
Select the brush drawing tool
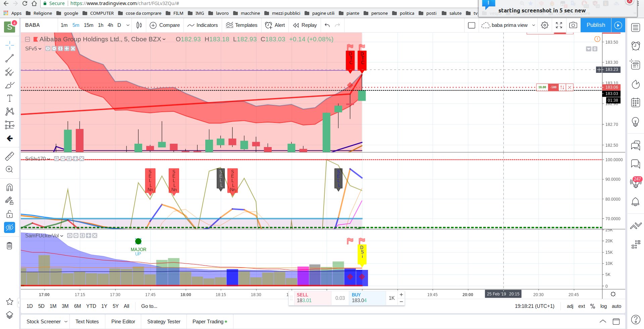[10, 85]
